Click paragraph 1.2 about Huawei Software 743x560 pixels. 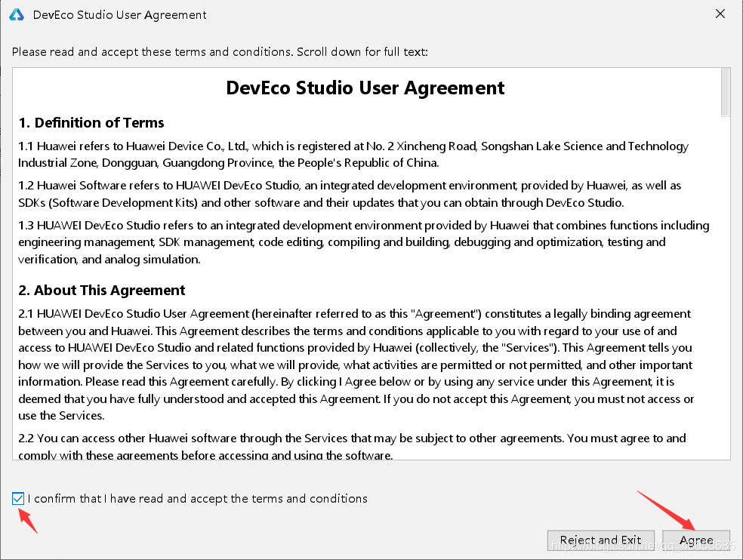coord(350,194)
